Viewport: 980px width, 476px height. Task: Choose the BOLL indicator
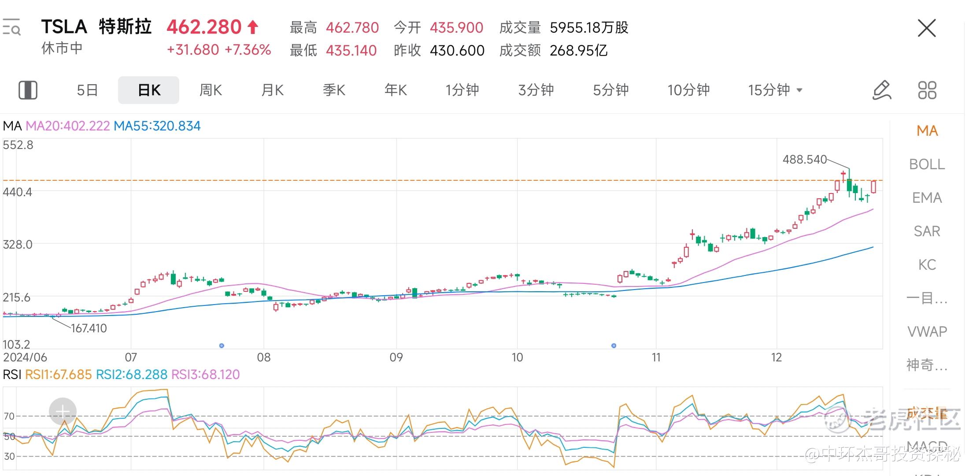coord(927,164)
